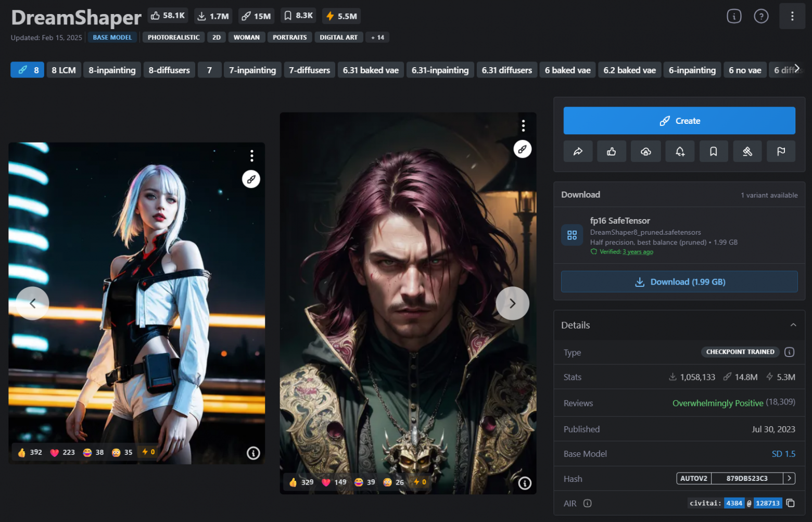This screenshot has width=812, height=522.
Task: Click thumbs-up reaction showing 329
Action: pos(301,482)
